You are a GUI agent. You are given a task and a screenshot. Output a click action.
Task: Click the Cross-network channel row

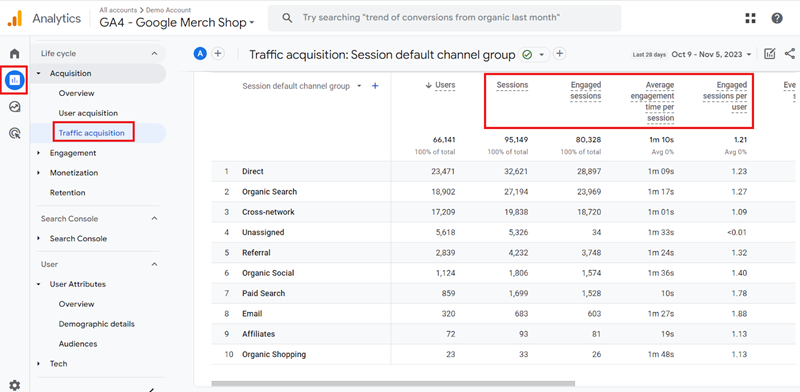[x=505, y=212]
